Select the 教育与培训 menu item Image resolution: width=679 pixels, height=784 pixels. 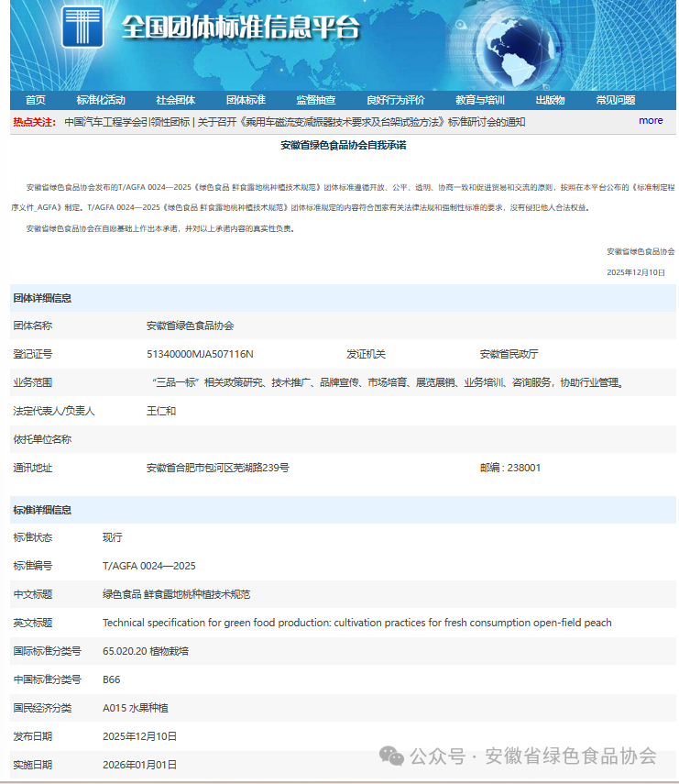[479, 100]
